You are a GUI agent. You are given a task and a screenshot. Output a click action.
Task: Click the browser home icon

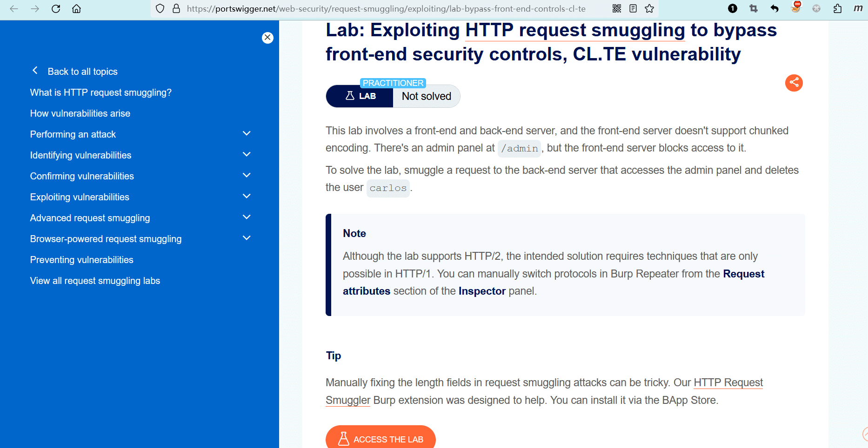click(77, 9)
